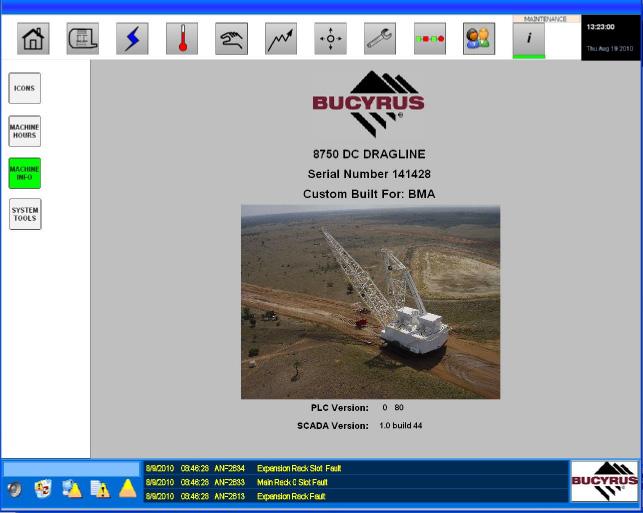Click the MAINTENANCE label above info button
The height and width of the screenshot is (513, 643).
pos(545,19)
